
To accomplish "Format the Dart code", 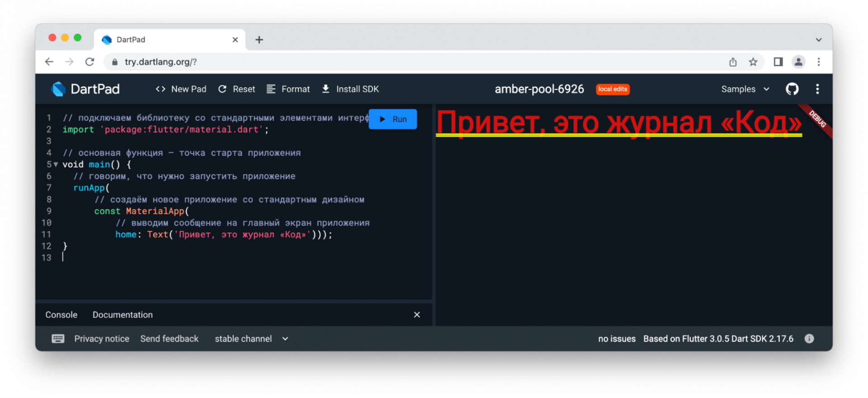I will pos(288,89).
